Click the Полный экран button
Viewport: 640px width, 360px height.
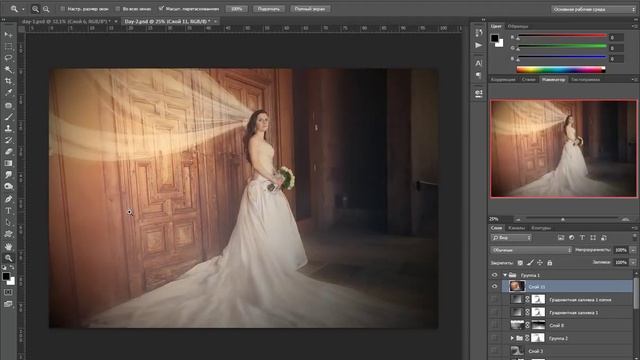(x=310, y=9)
